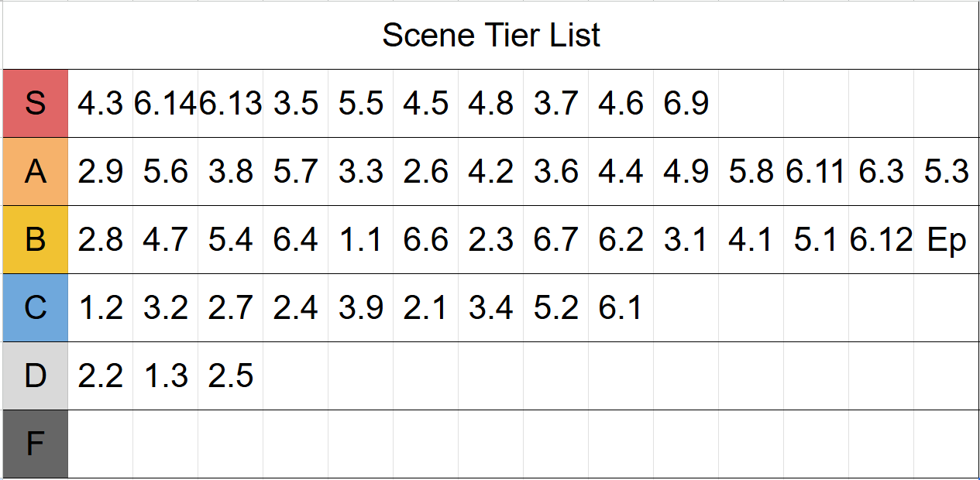980x480 pixels.
Task: Click cell 1.1 in the B row
Action: coord(361,240)
